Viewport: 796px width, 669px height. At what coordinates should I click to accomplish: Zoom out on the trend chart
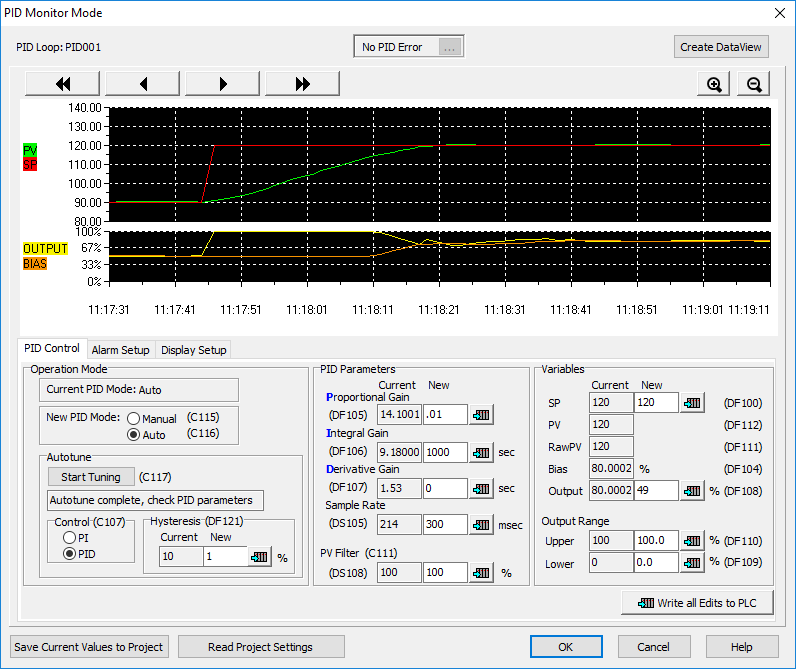click(754, 85)
